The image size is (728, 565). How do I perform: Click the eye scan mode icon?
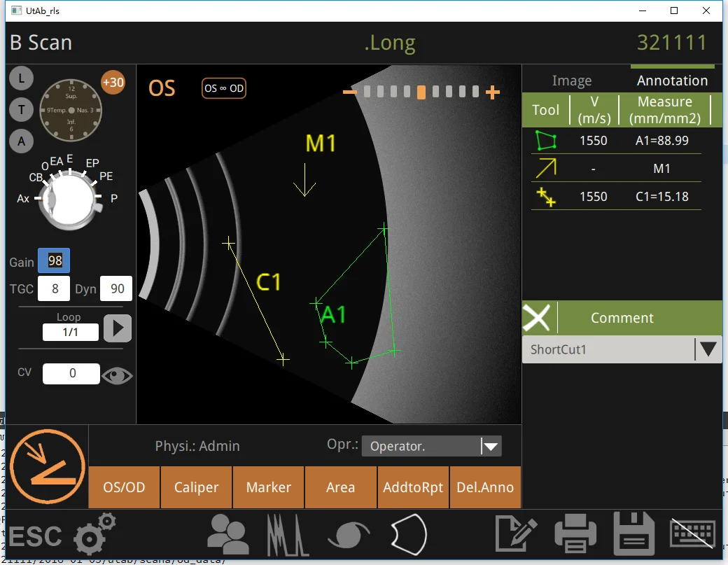[348, 536]
